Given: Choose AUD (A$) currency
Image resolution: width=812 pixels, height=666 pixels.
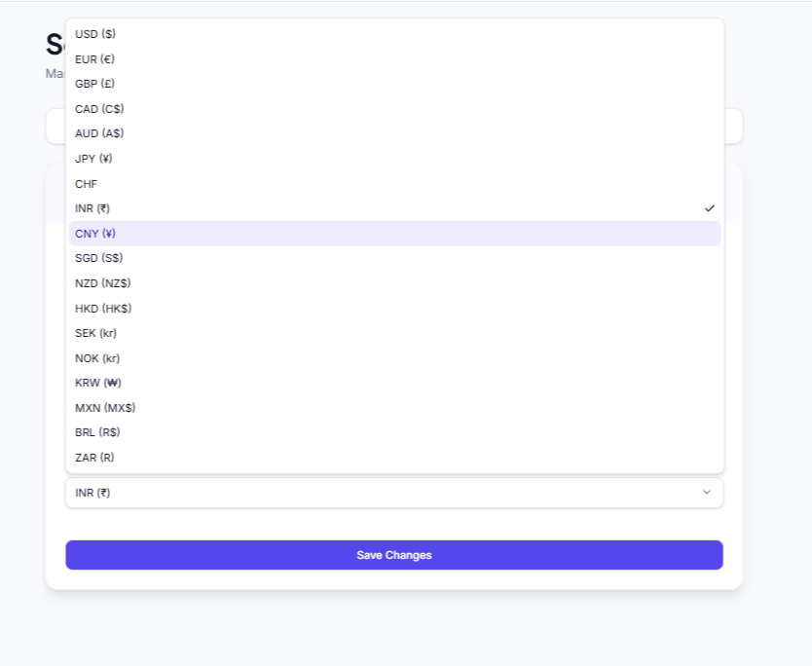Looking at the screenshot, I should [x=99, y=133].
